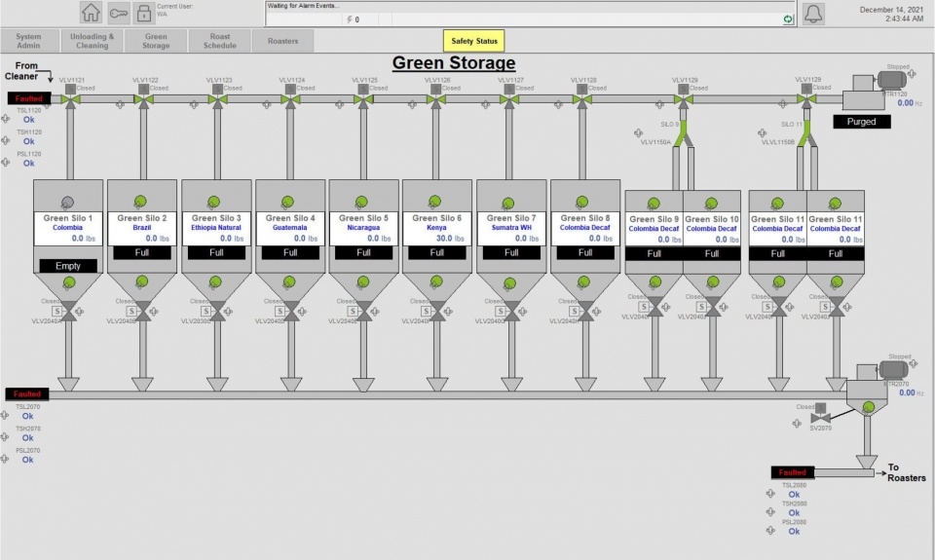Screen dimensions: 935x560
Task: Click the SV2070 solenoid valve icon
Action: pos(820,415)
